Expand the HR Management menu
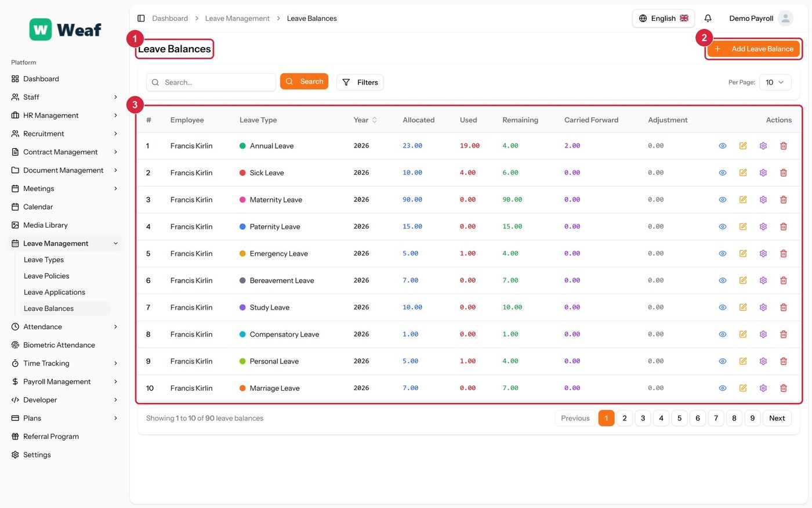Screen dimensions: 812x508 pyautogui.click(x=64, y=116)
